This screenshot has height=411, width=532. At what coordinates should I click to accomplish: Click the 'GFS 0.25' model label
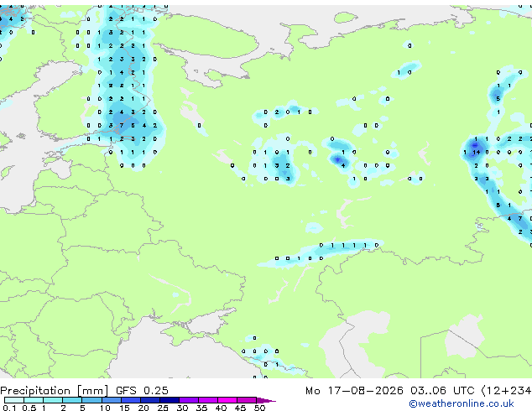[x=142, y=390]
